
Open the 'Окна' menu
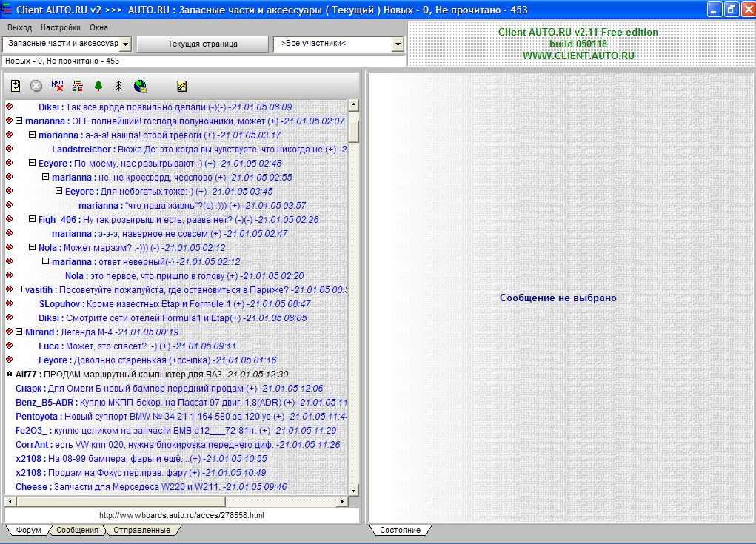pos(98,27)
